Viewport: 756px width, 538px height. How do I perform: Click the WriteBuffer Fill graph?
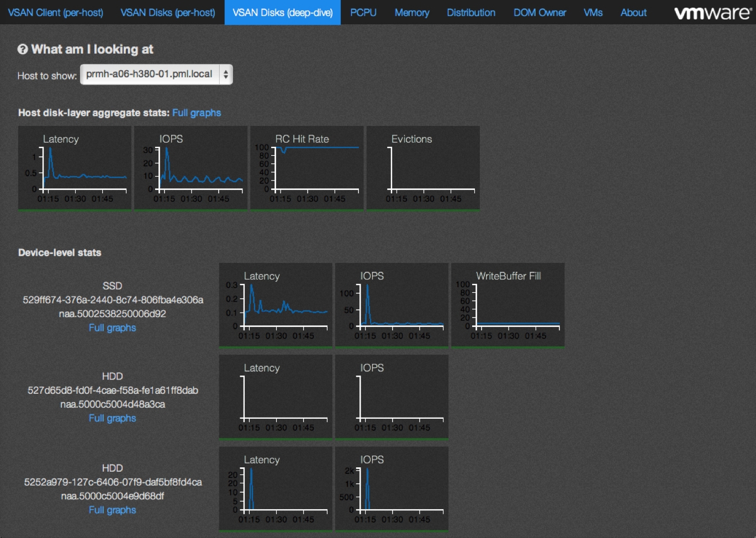pos(508,305)
